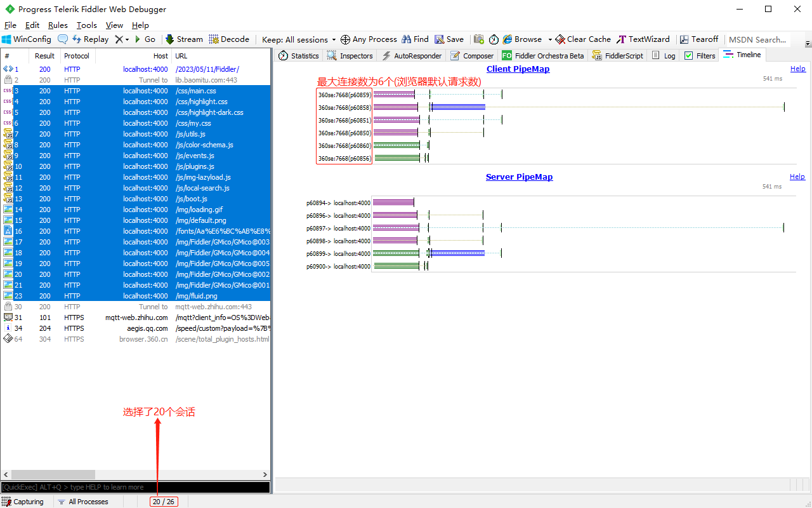
Task: Select session browser.360.cn
Action: click(x=136, y=339)
